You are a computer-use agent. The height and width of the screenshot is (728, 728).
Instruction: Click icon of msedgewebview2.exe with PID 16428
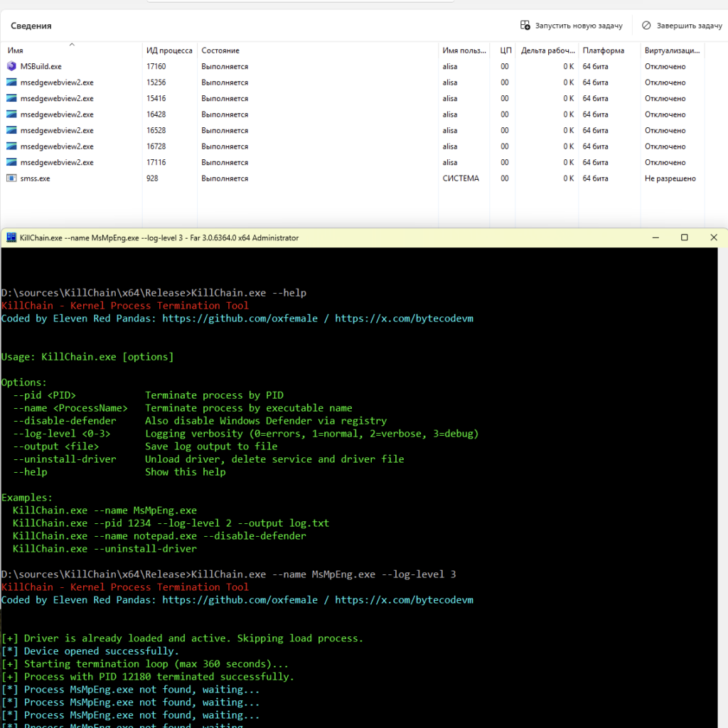click(11, 114)
